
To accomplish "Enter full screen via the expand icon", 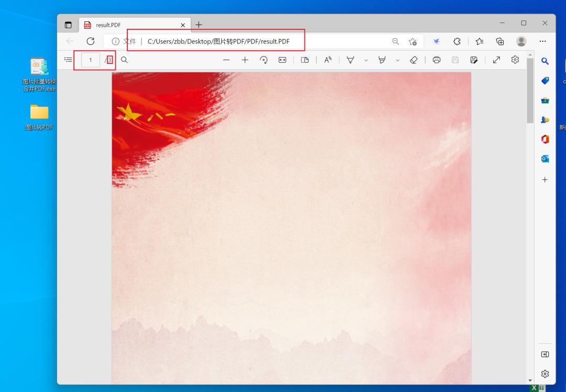I will 496,60.
